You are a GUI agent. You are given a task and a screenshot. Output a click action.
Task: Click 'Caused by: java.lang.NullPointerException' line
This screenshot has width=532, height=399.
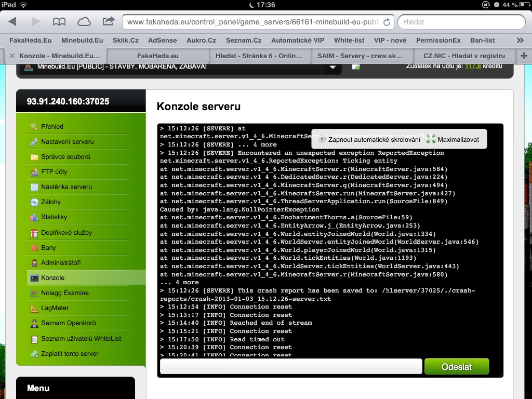pos(240,209)
